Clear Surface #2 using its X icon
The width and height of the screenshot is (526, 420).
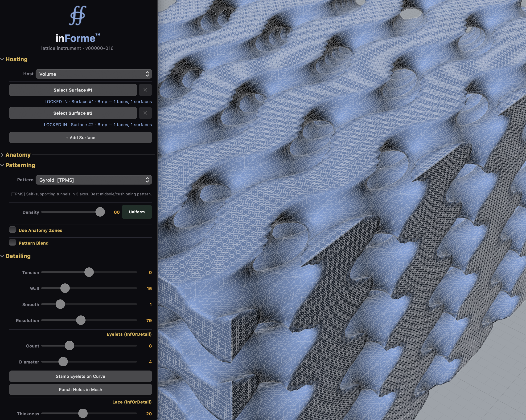[145, 113]
